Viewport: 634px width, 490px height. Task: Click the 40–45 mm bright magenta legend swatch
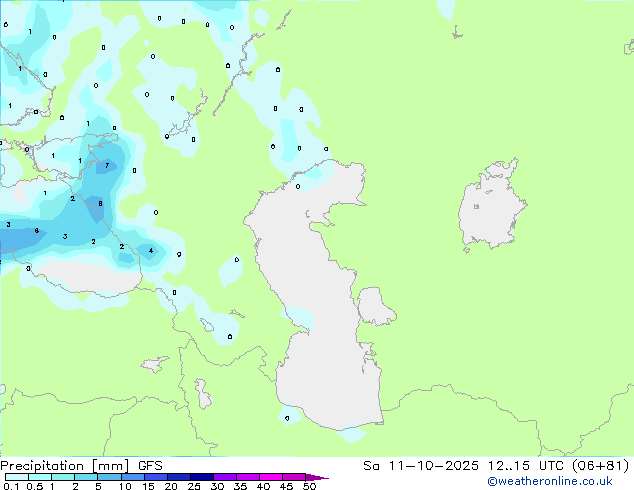271,477
